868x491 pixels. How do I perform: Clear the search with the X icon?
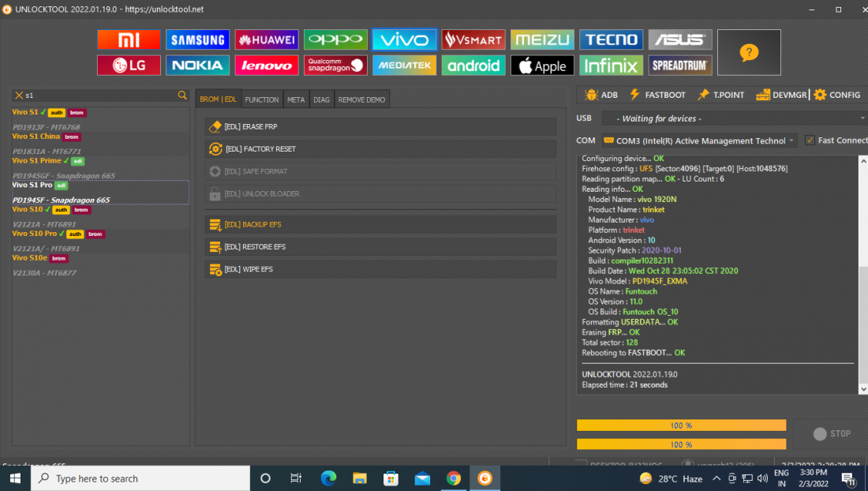pyautogui.click(x=19, y=96)
